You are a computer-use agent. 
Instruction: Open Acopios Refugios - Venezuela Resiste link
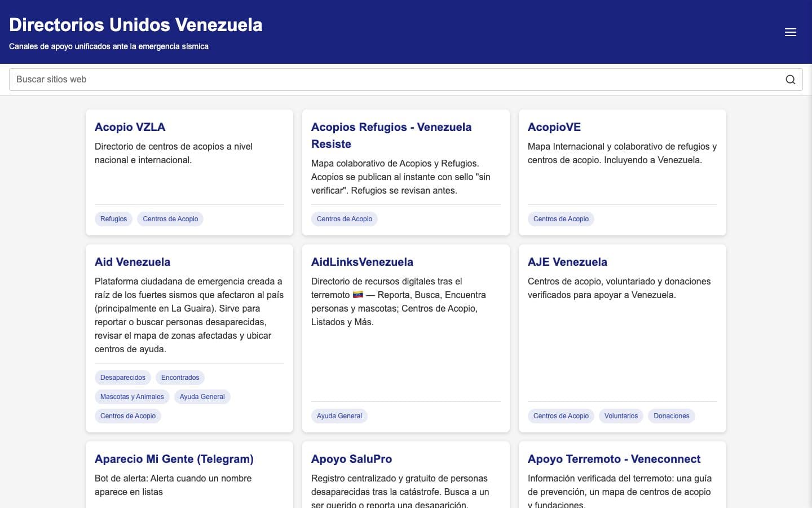[391, 135]
